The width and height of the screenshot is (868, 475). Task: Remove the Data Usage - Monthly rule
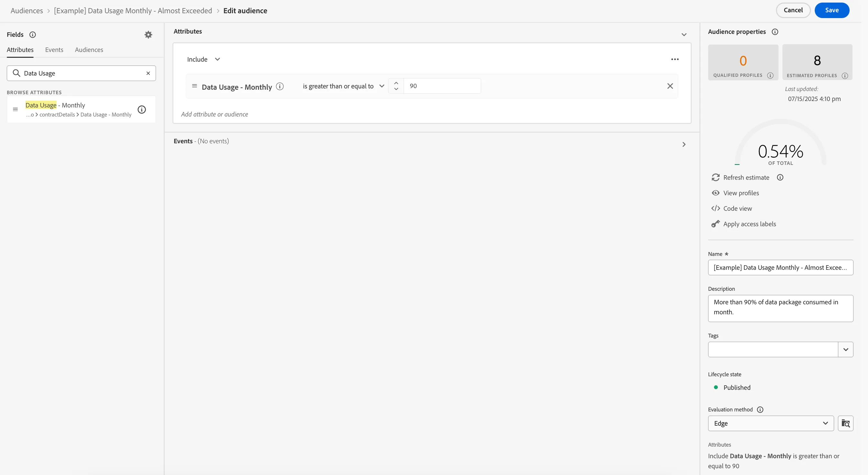(x=670, y=86)
